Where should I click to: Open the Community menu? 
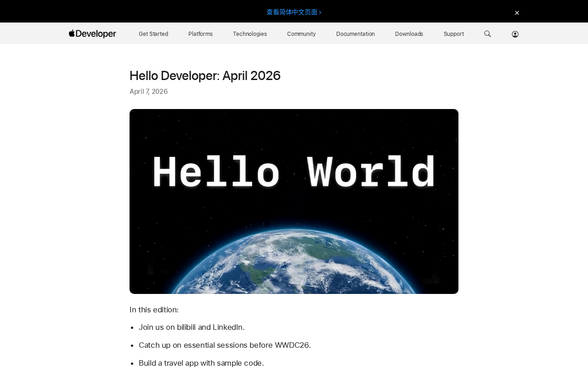tap(301, 34)
